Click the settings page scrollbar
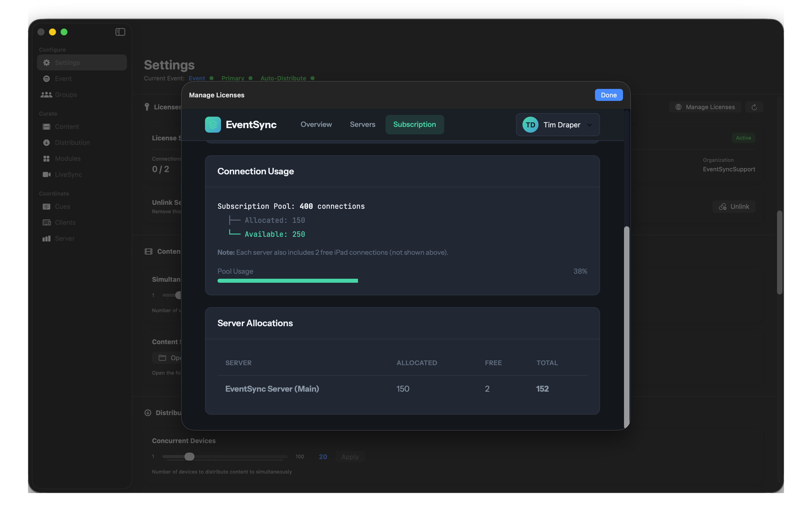 (779, 252)
